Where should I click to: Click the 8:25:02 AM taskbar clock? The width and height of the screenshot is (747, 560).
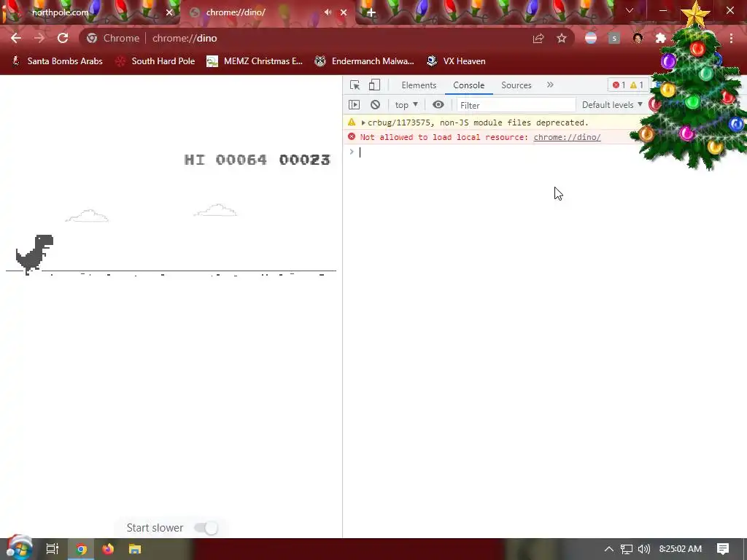point(681,549)
